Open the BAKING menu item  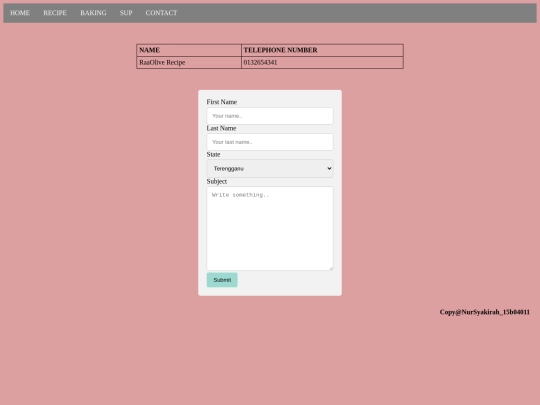[x=93, y=13]
